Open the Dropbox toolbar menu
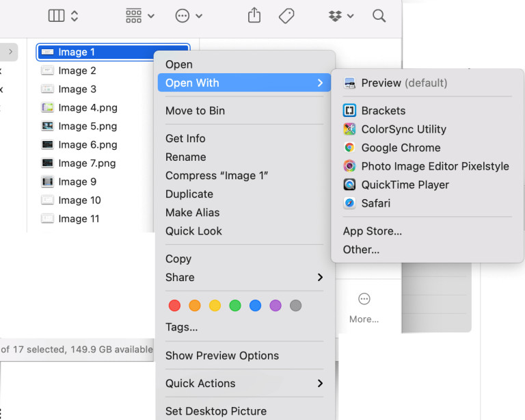 (340, 16)
